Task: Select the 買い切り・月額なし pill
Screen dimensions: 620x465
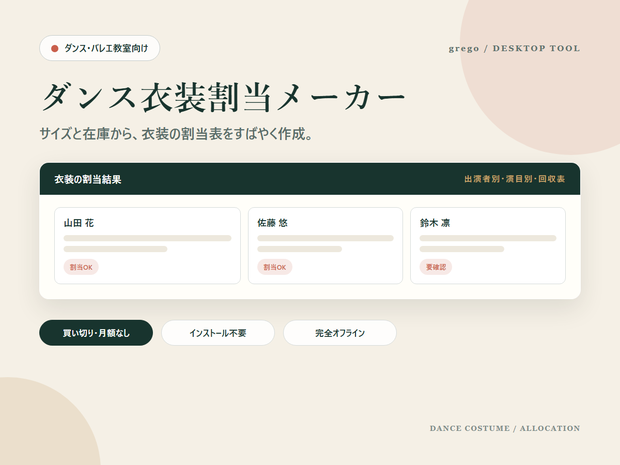Action: (96, 333)
